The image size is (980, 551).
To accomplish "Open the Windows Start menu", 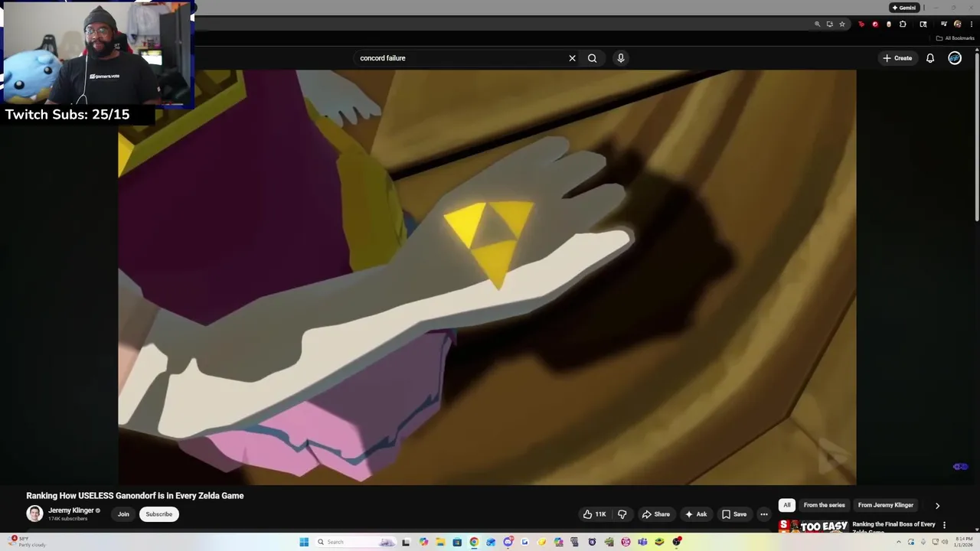I will click(304, 542).
